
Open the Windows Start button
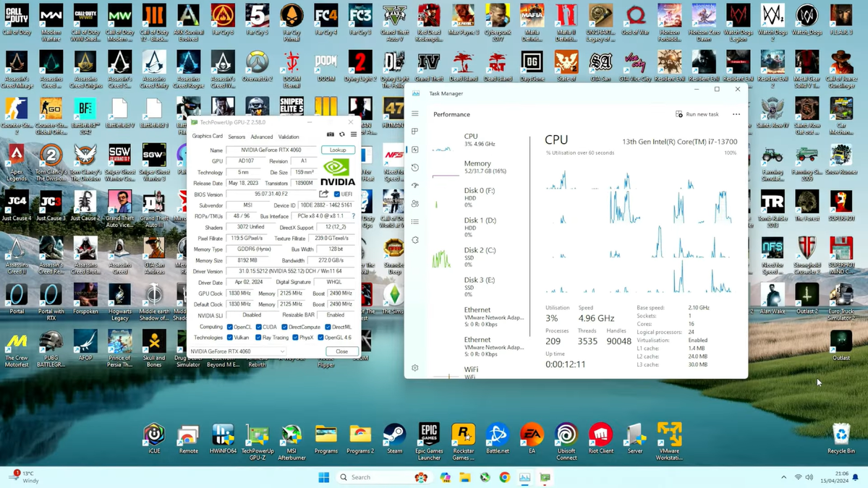(323, 477)
